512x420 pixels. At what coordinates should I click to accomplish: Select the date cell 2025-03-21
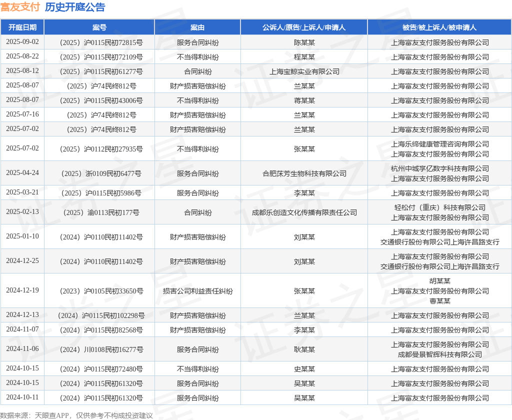click(22, 192)
